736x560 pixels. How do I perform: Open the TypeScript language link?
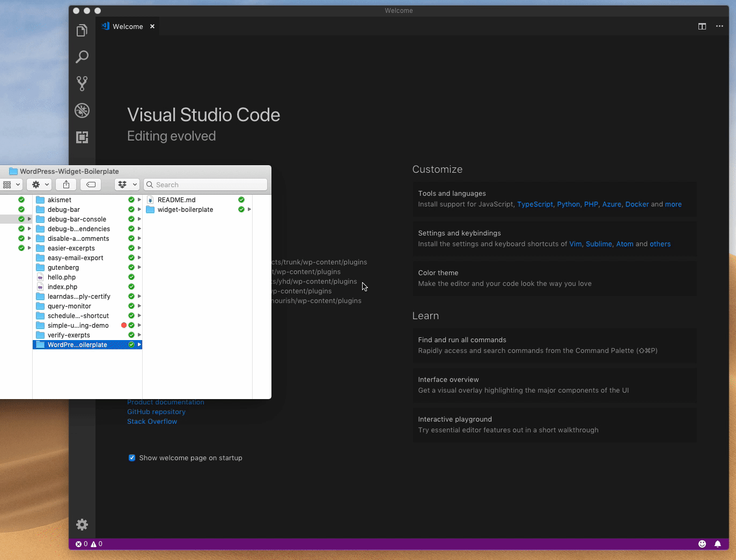(535, 204)
